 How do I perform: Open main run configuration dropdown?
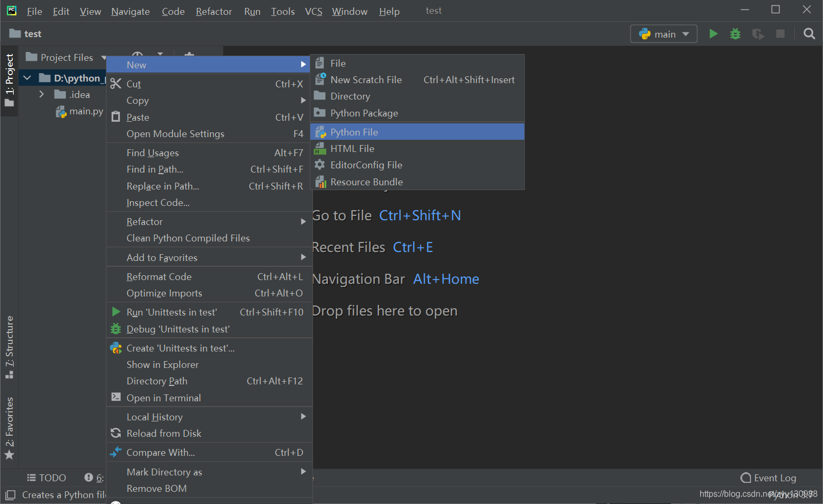click(x=664, y=34)
